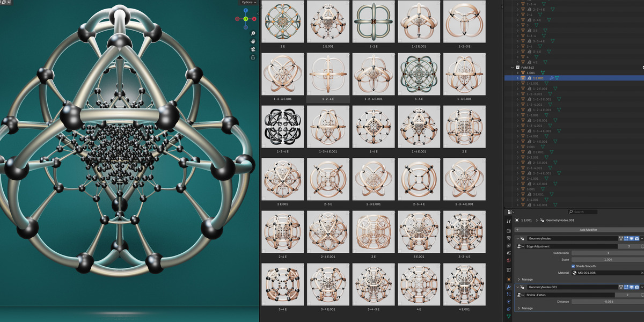Expand Manage section under Shrink-Fatten

tap(527, 308)
